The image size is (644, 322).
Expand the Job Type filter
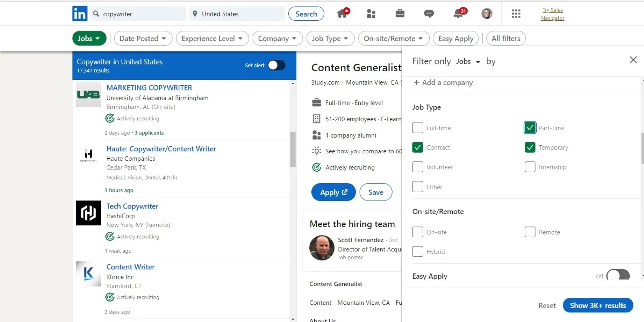330,38
